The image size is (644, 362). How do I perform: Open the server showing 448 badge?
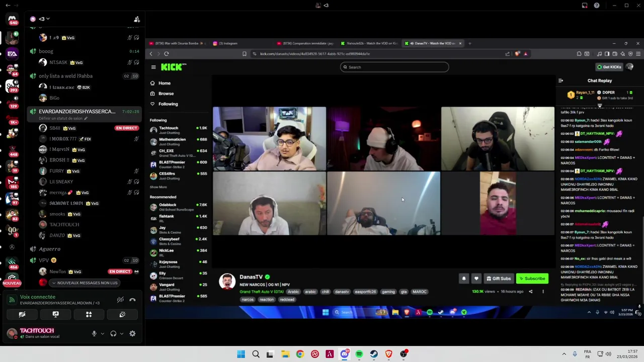[12, 150]
